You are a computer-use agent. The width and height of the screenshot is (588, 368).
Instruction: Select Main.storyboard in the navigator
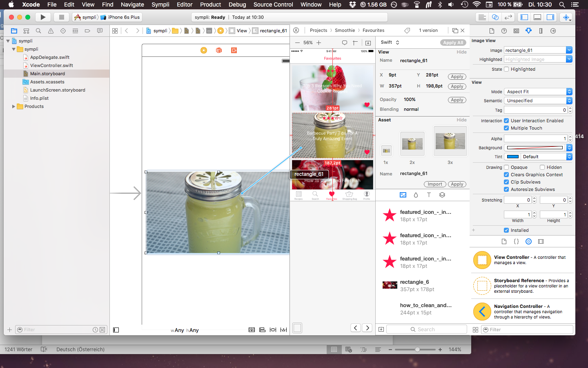pos(47,74)
